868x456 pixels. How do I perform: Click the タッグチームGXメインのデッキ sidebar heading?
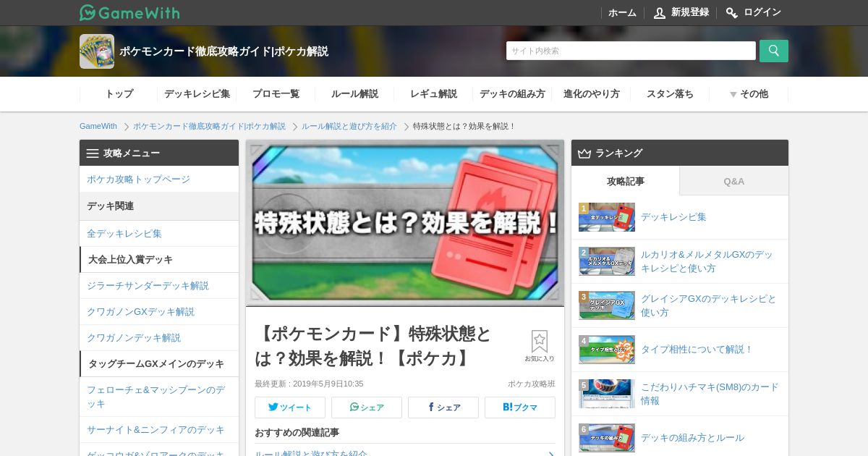point(159,363)
